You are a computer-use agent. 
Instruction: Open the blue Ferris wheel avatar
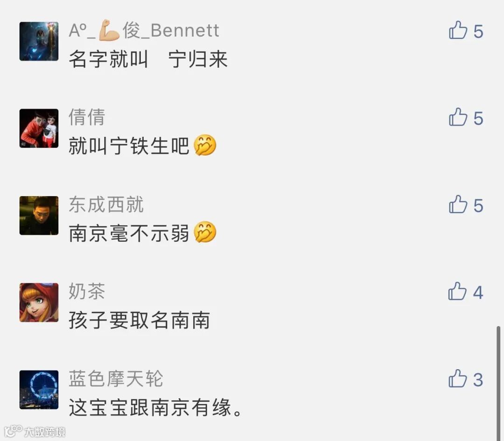[x=39, y=390]
